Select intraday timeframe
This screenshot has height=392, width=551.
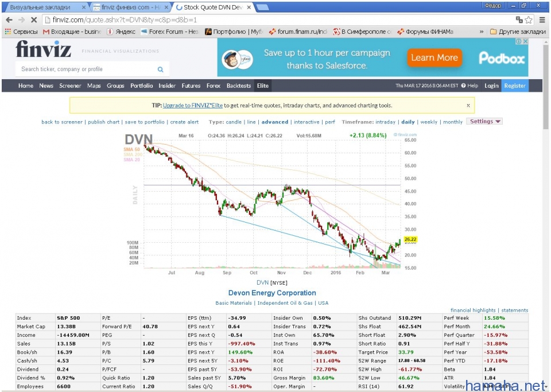point(385,122)
